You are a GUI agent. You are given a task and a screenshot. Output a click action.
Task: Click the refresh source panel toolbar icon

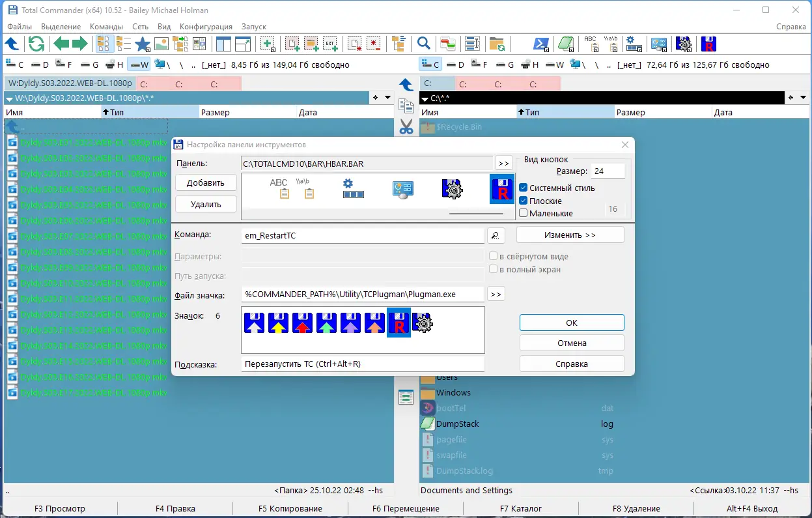click(x=36, y=44)
